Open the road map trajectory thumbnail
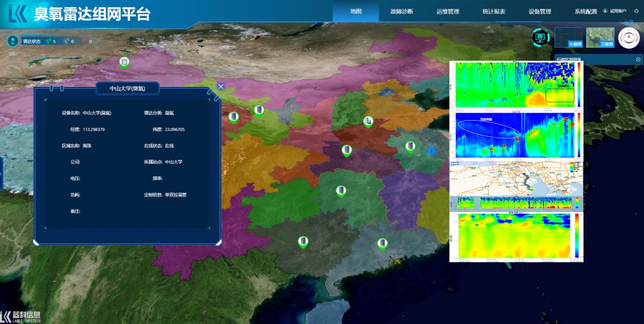Screen dimensions: 644x324 point(516,177)
